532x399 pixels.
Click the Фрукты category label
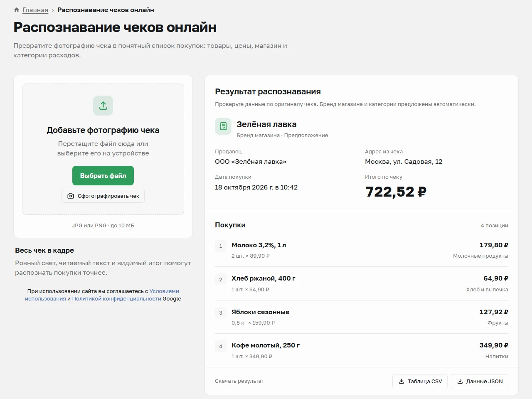(498, 323)
